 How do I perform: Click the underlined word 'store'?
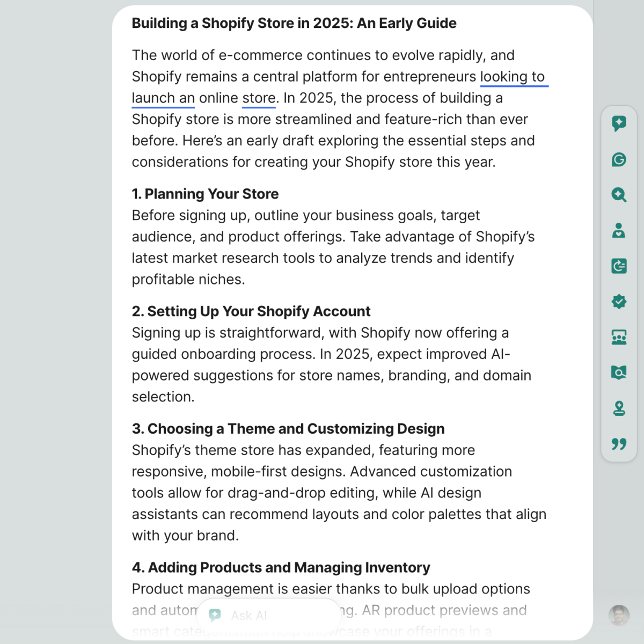258,98
